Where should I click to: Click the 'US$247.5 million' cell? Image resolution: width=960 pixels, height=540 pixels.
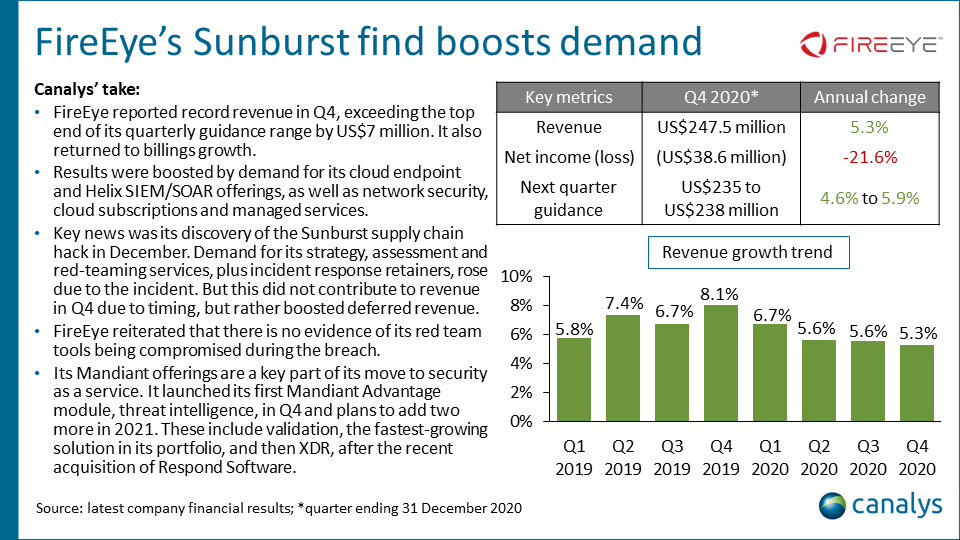[721, 127]
